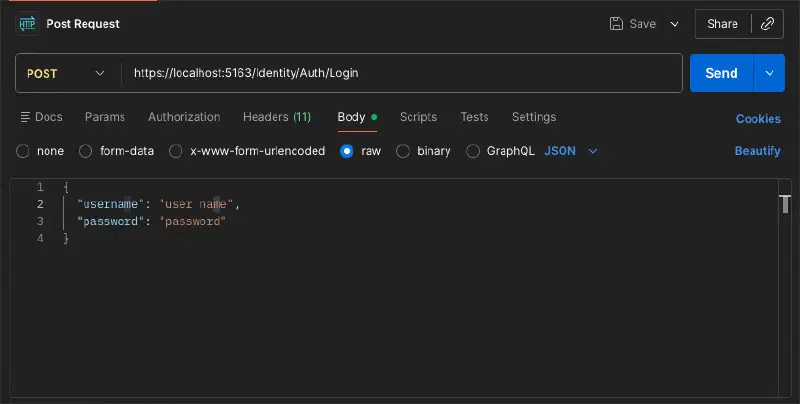This screenshot has height=404, width=800.
Task: Open the JSON body format dropdown
Action: click(x=571, y=151)
